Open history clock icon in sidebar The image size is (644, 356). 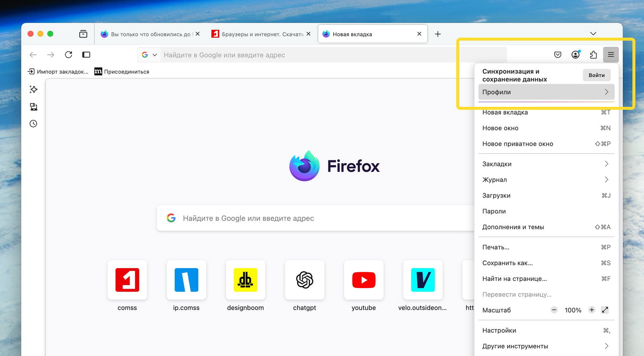pyautogui.click(x=33, y=124)
